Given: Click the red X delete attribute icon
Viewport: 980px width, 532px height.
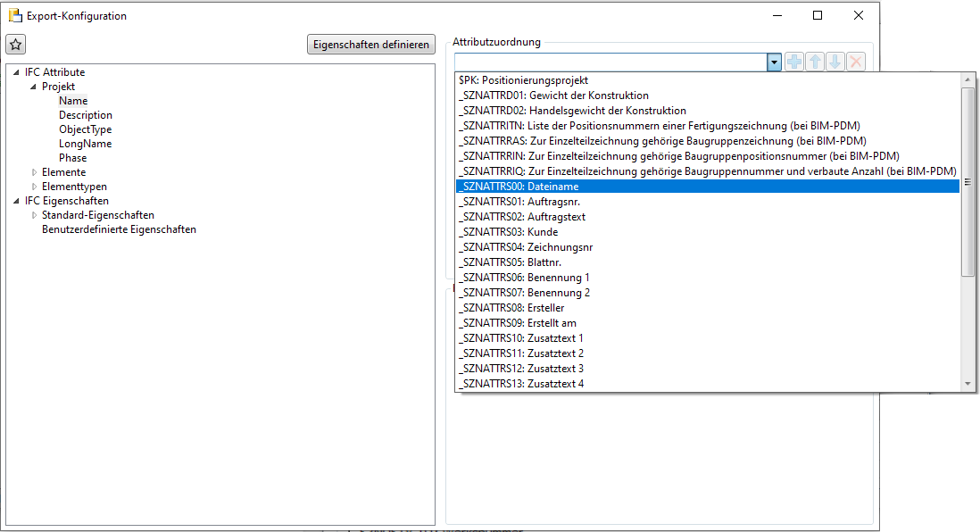Looking at the screenshot, I should (x=856, y=62).
